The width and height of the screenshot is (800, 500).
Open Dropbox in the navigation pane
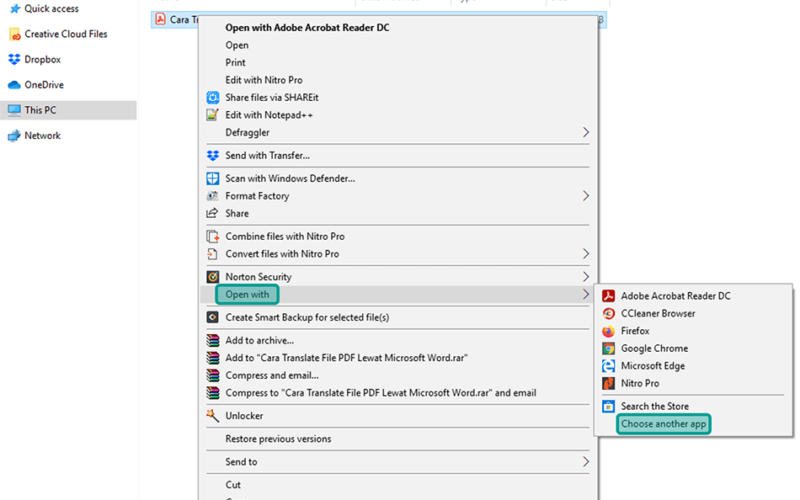(x=42, y=60)
